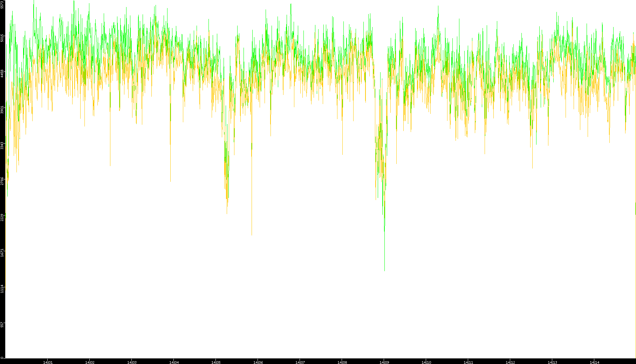Click the 14:12 time axis label
This screenshot has width=636, height=364.
point(510,362)
